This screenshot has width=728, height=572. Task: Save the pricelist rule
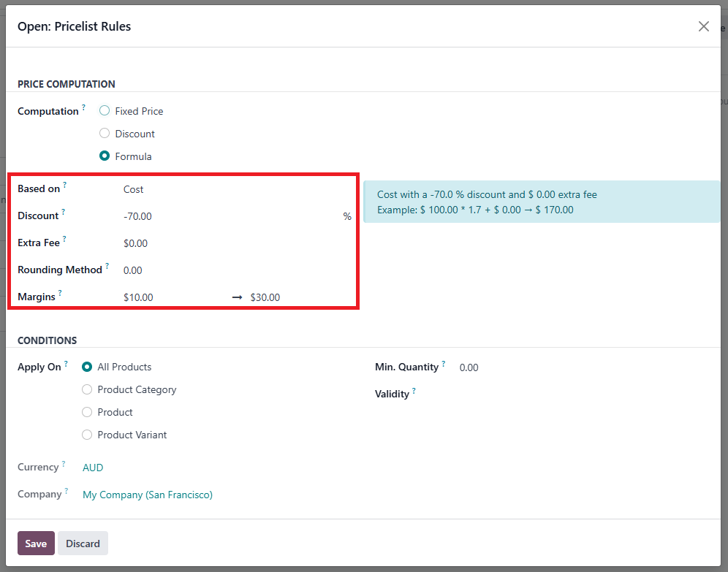[x=36, y=544]
